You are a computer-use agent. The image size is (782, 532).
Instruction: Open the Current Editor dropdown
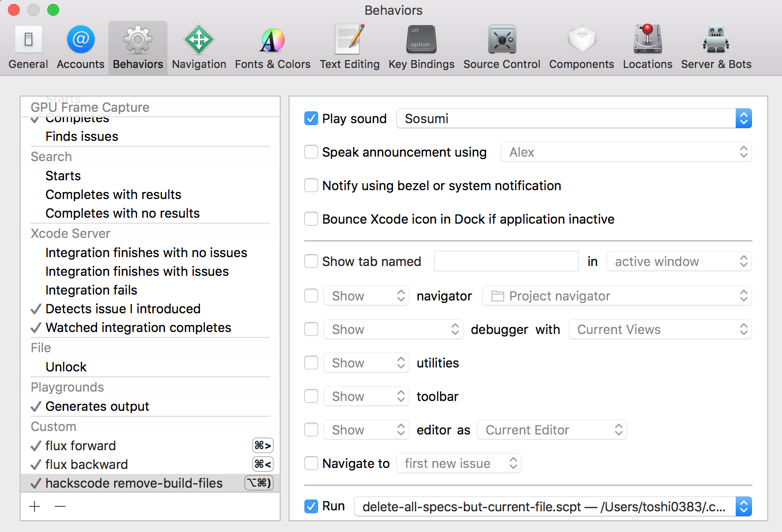[x=552, y=430]
